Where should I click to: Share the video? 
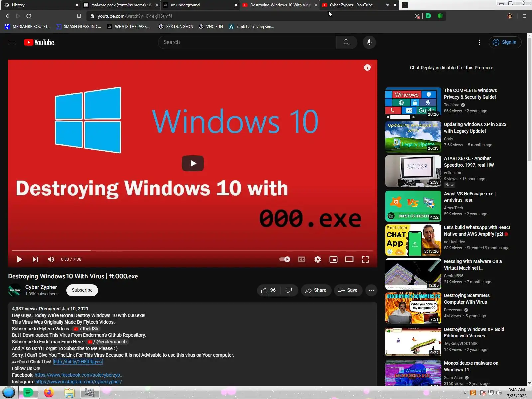coord(316,290)
